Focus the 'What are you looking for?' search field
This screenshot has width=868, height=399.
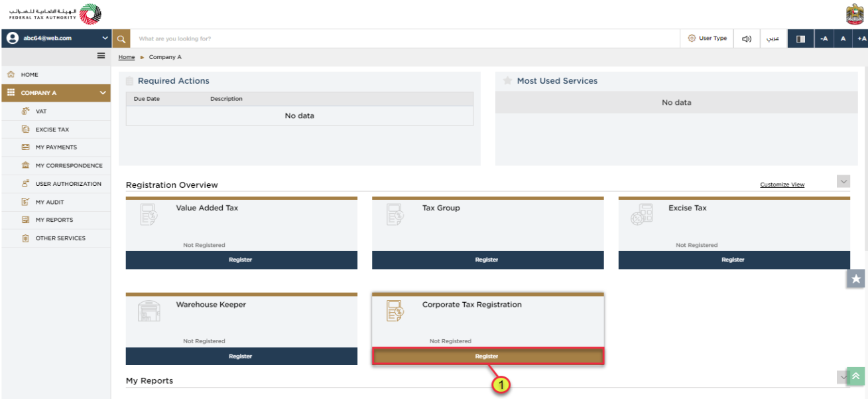pyautogui.click(x=405, y=39)
